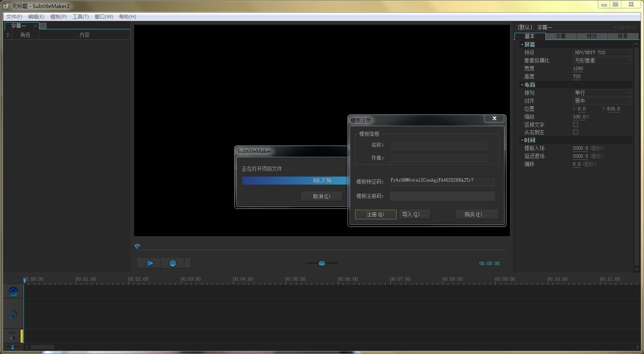644x354 pixels.
Task: Click the properties panel scroll-down arrow
Action: pos(637,269)
